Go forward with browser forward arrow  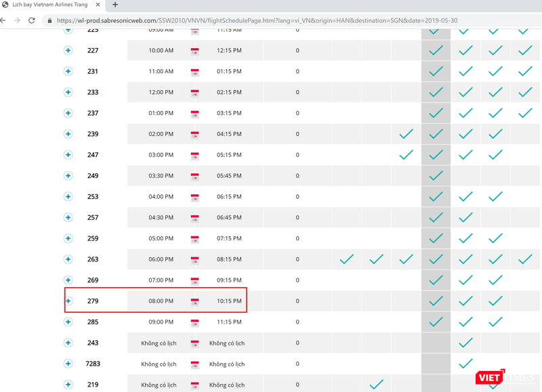pos(16,20)
